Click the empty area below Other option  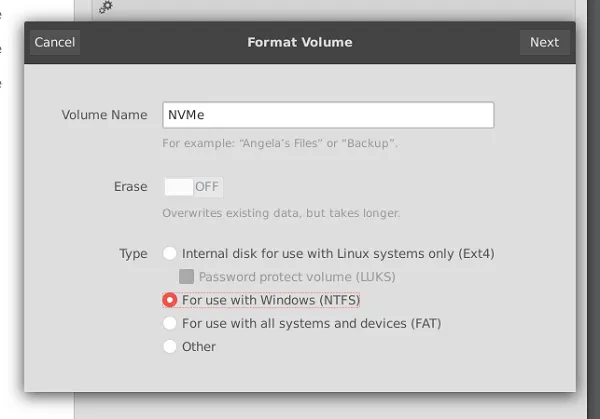[300, 375]
